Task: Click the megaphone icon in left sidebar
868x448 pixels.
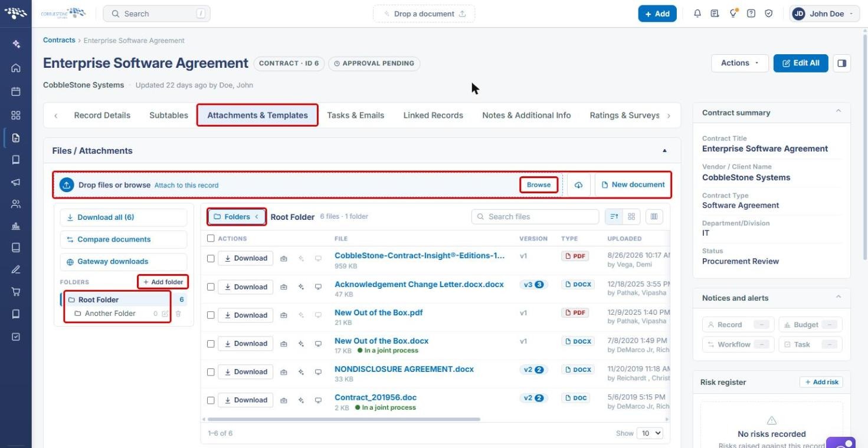Action: pos(16,182)
